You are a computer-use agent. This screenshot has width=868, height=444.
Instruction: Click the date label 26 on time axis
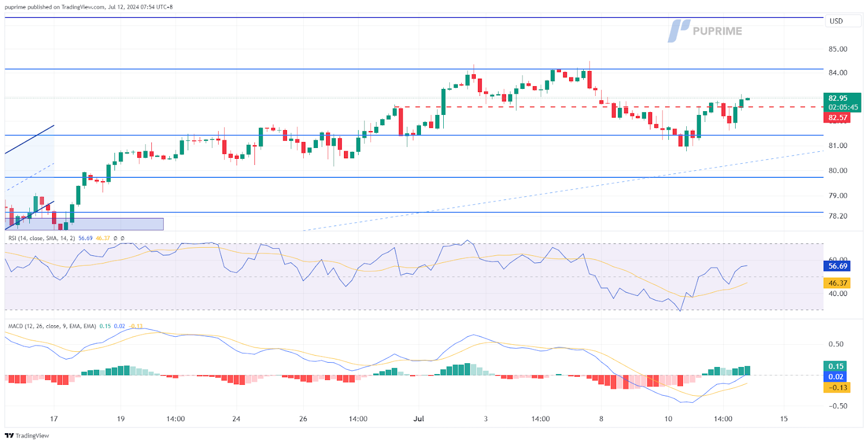coord(303,419)
